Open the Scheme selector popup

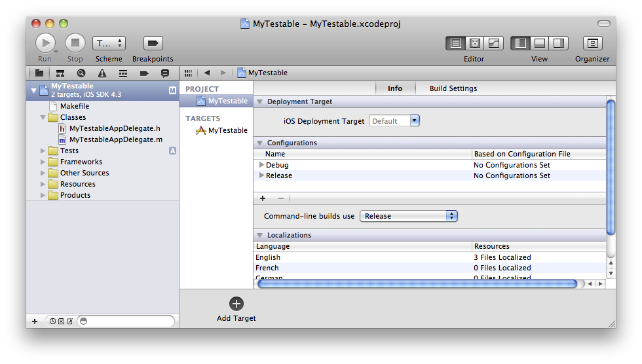(x=109, y=43)
